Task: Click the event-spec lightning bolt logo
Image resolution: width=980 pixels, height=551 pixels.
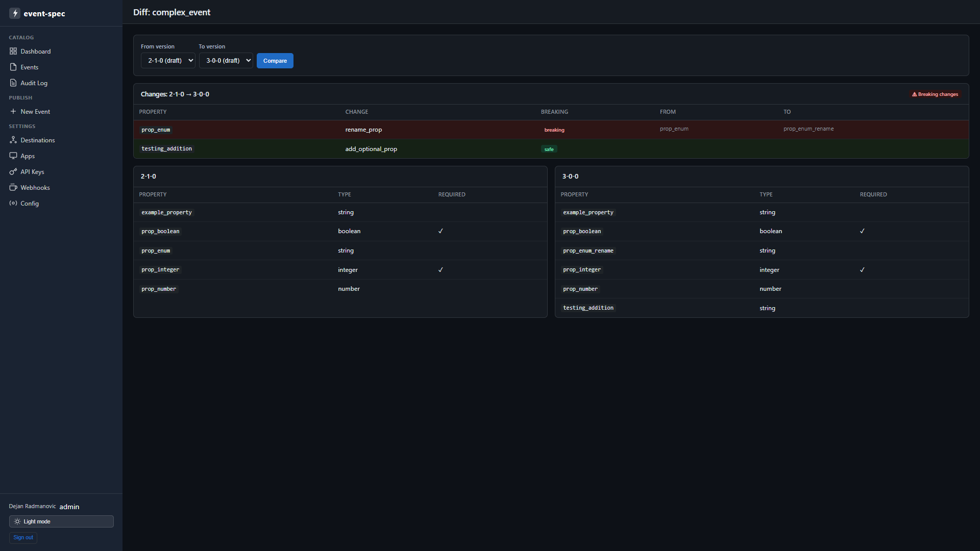Action: tap(15, 13)
